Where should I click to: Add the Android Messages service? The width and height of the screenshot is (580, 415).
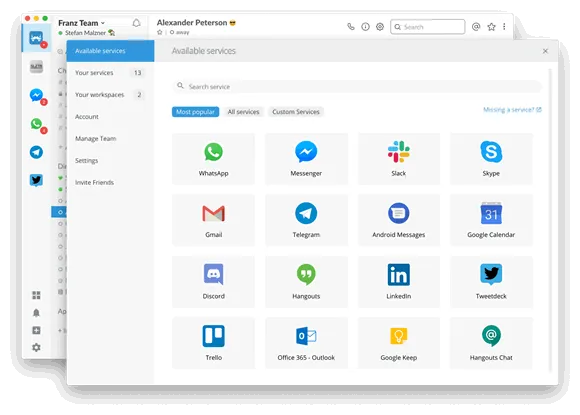pos(399,220)
